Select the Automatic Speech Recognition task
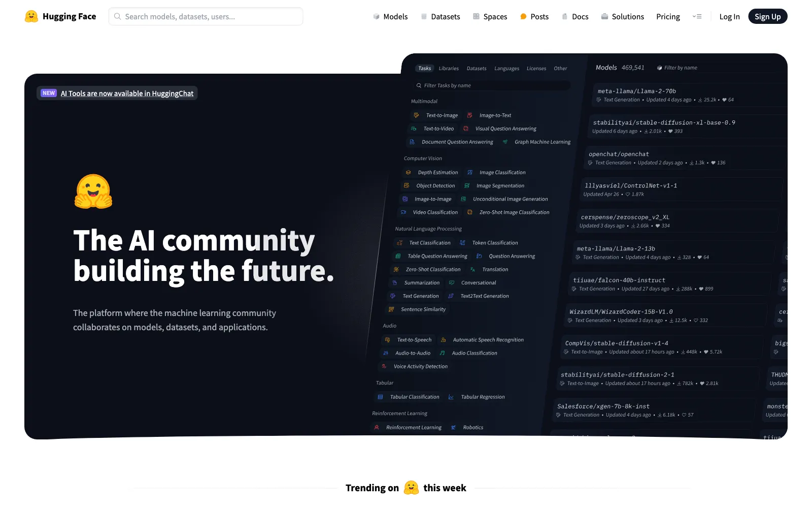This screenshot has height=508, width=812. point(482,340)
